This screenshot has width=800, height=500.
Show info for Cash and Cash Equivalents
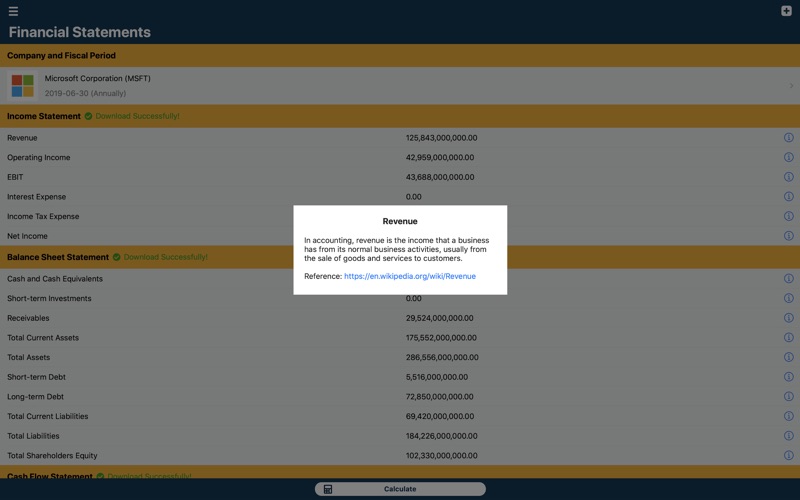pyautogui.click(x=788, y=279)
